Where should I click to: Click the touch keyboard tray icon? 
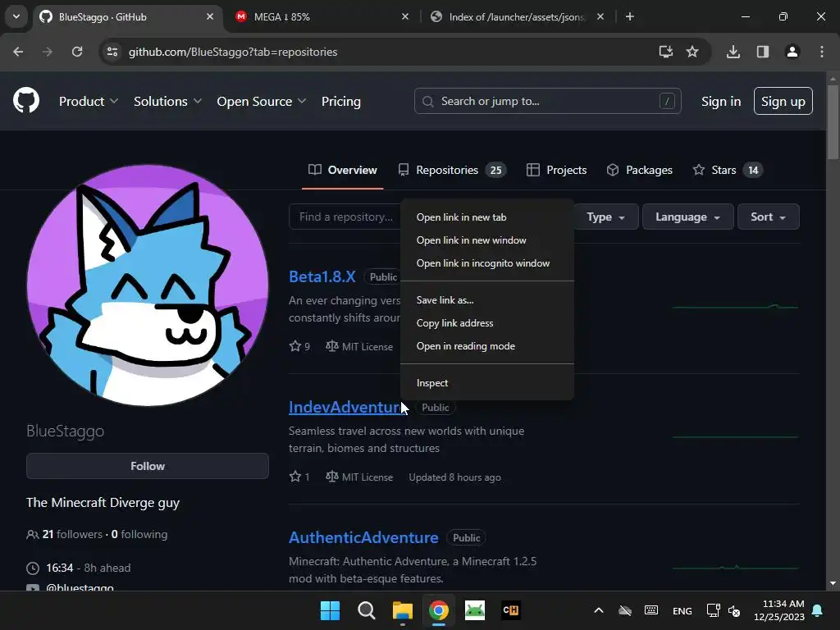(x=651, y=610)
